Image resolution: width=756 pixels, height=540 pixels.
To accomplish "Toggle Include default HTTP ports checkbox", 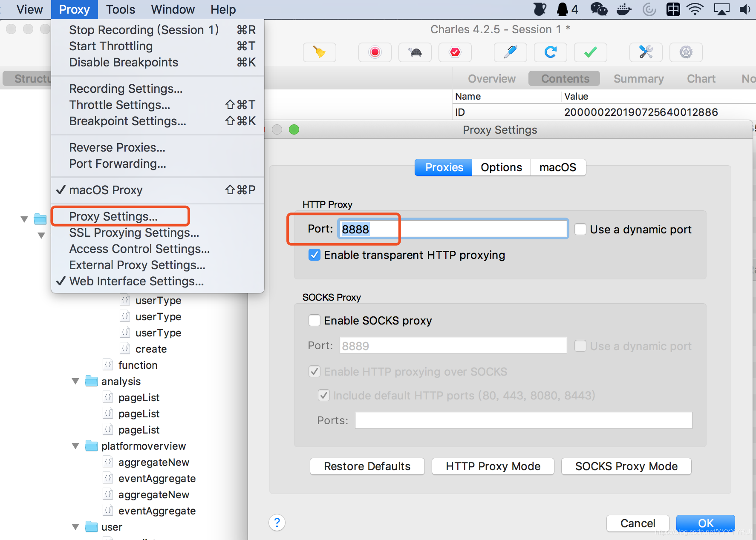I will 324,395.
